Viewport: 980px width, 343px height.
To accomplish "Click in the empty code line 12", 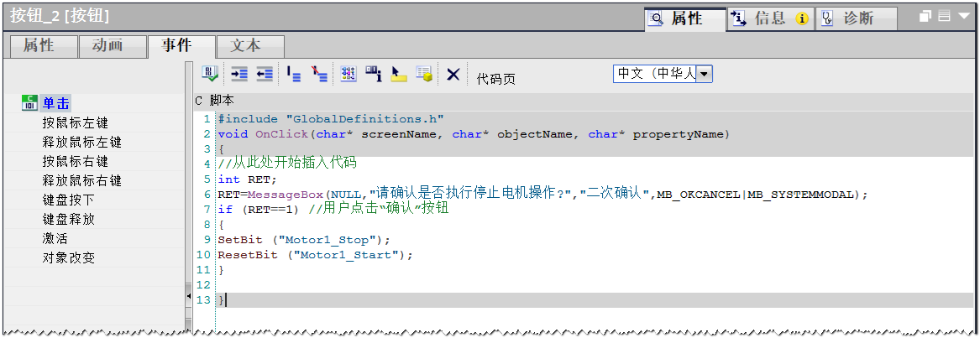I will click(504, 285).
